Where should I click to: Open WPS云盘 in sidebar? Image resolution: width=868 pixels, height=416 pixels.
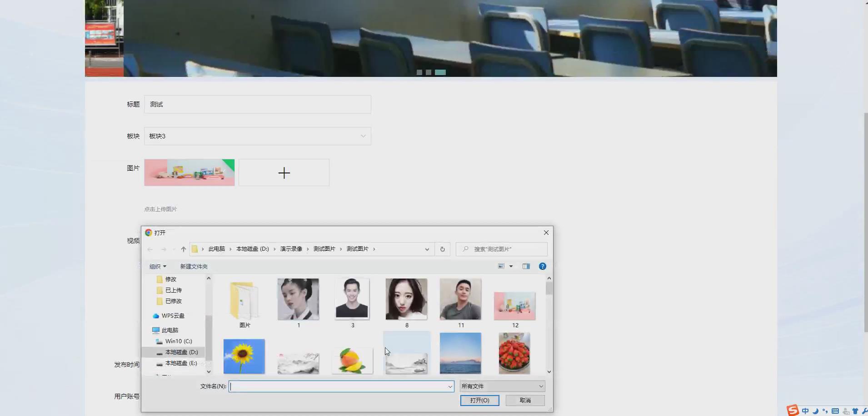169,316
